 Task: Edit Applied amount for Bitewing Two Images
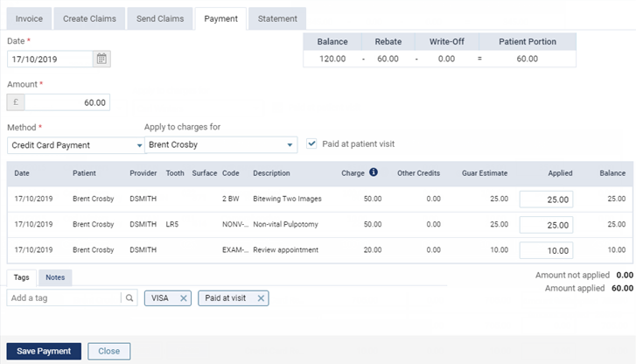click(x=546, y=199)
